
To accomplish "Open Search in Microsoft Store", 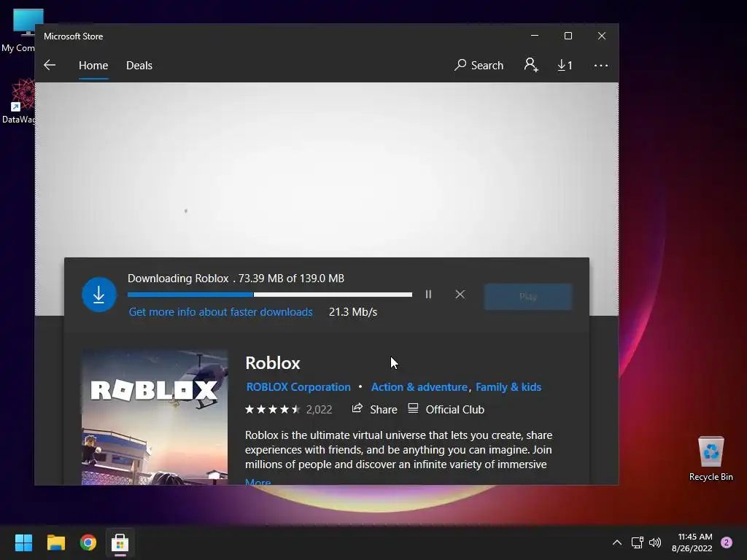I will point(479,65).
